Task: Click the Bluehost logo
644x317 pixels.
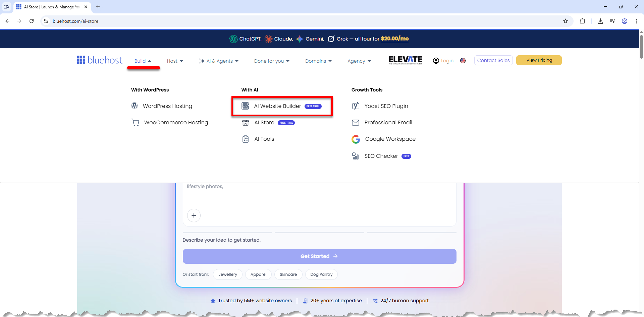Action: click(100, 60)
